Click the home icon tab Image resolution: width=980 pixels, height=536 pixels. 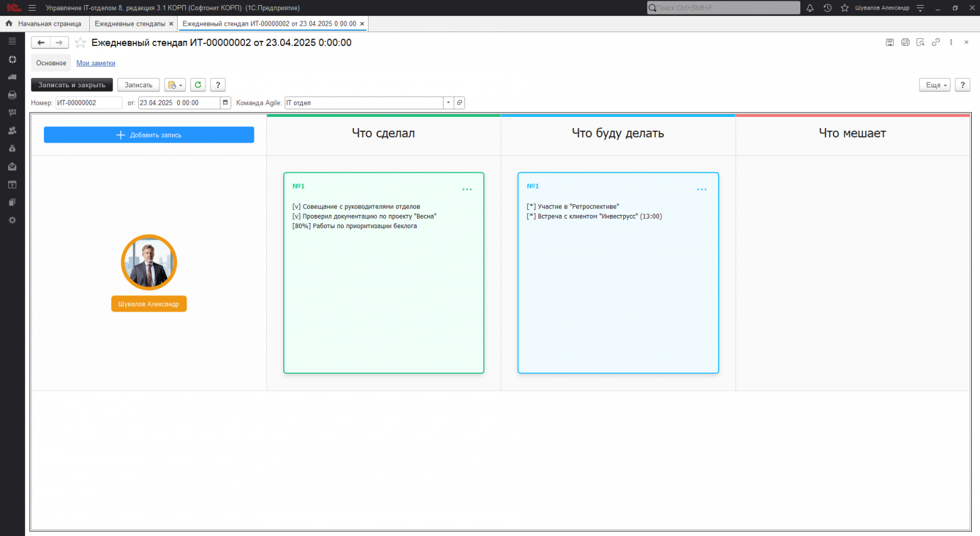pos(9,23)
